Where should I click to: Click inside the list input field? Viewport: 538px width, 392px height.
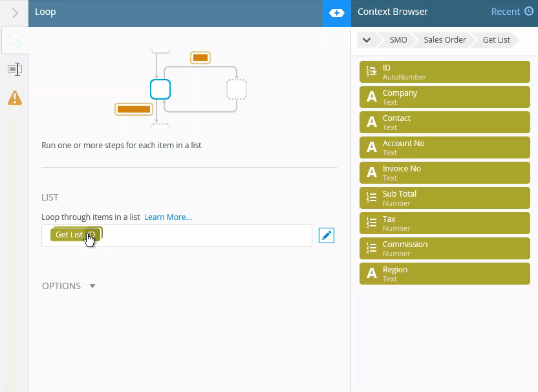point(177,235)
